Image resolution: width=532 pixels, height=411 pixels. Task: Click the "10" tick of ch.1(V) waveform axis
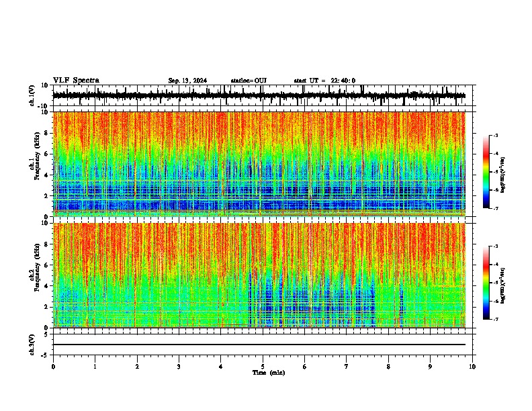45,85
